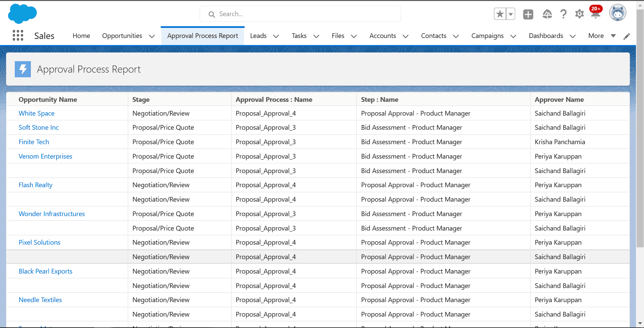Open the Trailhead guidance icon
Image resolution: width=644 pixels, height=328 pixels.
[547, 14]
